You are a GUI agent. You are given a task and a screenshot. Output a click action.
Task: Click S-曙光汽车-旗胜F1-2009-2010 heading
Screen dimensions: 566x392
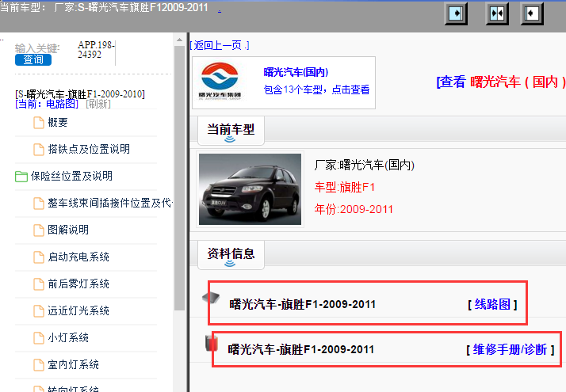click(x=80, y=94)
